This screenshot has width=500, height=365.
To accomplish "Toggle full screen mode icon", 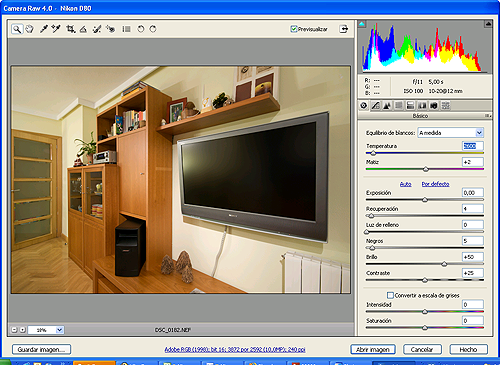I will tap(344, 29).
